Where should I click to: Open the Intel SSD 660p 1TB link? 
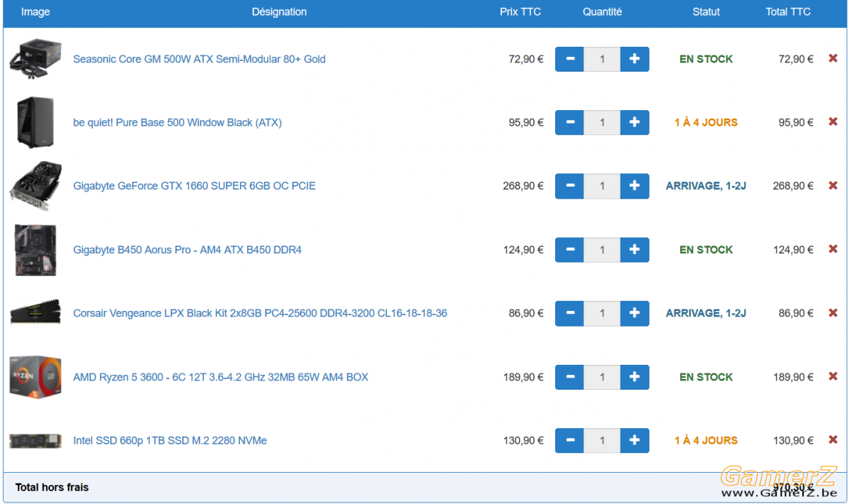170,440
